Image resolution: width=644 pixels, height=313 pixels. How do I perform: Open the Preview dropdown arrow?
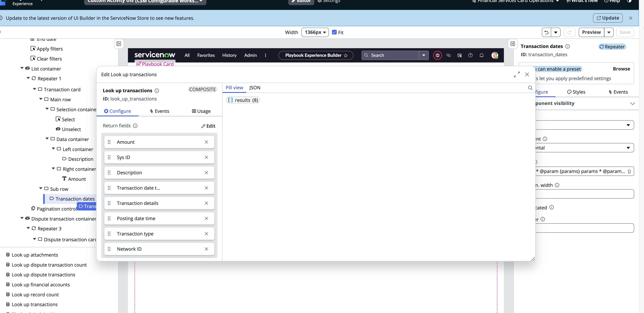click(609, 33)
